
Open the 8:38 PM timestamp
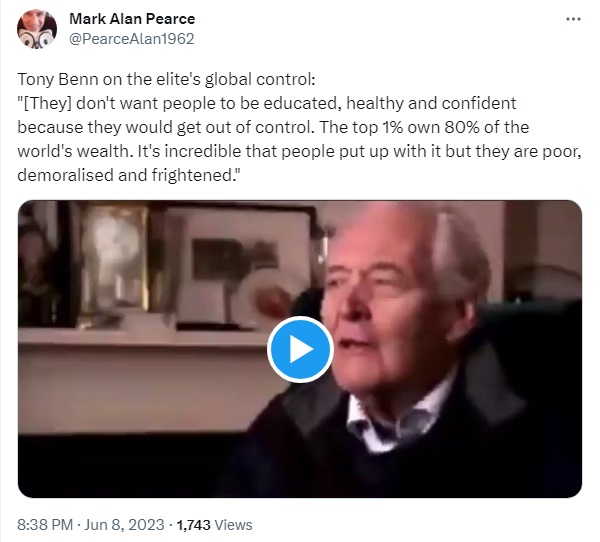pyautogui.click(x=45, y=524)
